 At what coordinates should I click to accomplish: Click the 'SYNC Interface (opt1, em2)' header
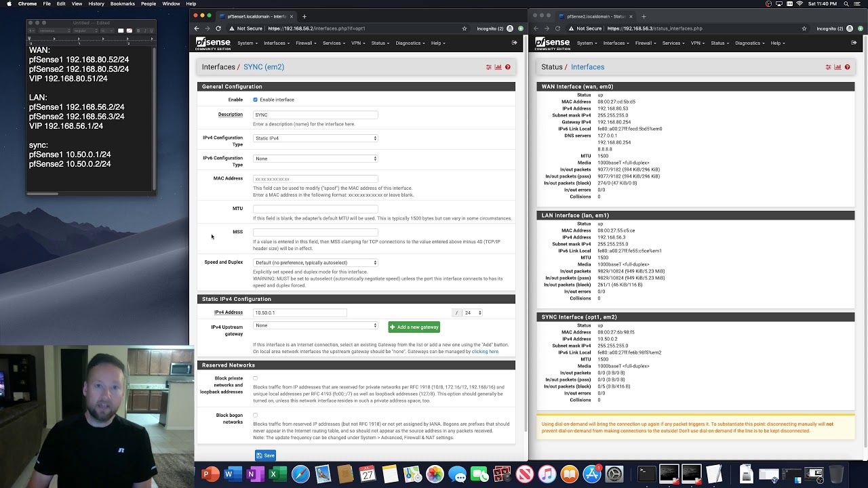coord(696,317)
